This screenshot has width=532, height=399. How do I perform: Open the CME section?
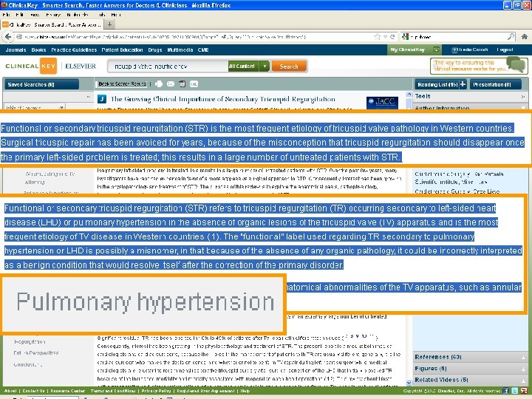click(x=203, y=50)
